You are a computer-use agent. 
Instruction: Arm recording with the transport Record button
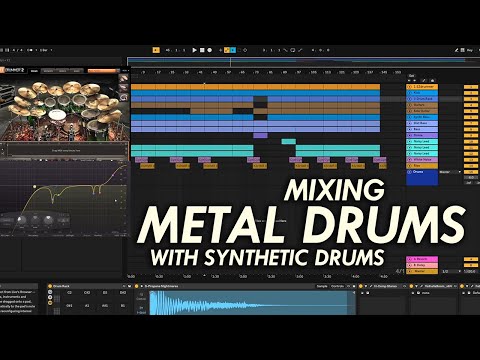pyautogui.click(x=210, y=50)
